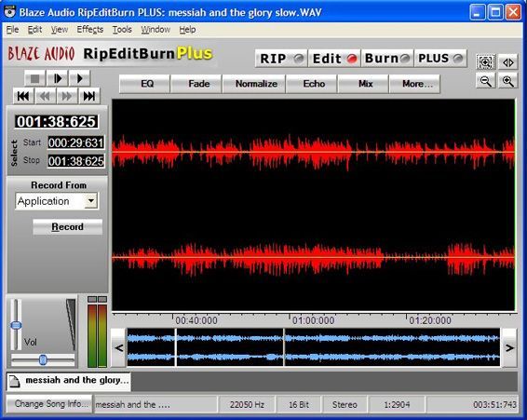Click the Mix button

(363, 84)
